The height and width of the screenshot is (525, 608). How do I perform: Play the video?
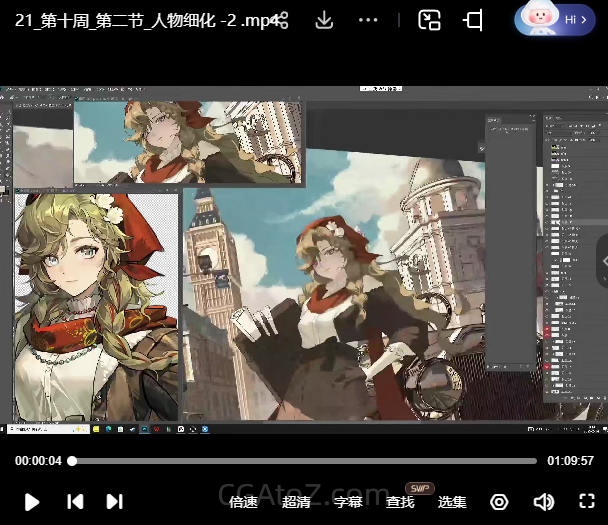click(32, 502)
